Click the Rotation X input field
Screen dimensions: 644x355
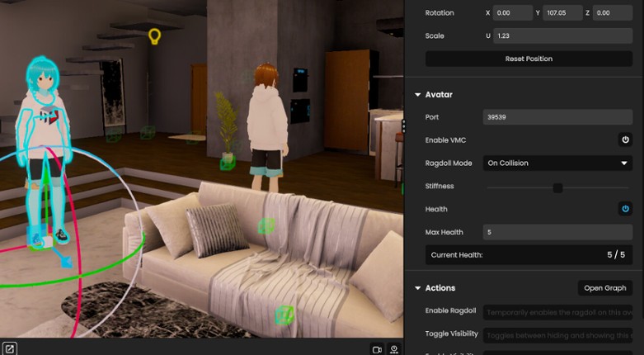[513, 12]
